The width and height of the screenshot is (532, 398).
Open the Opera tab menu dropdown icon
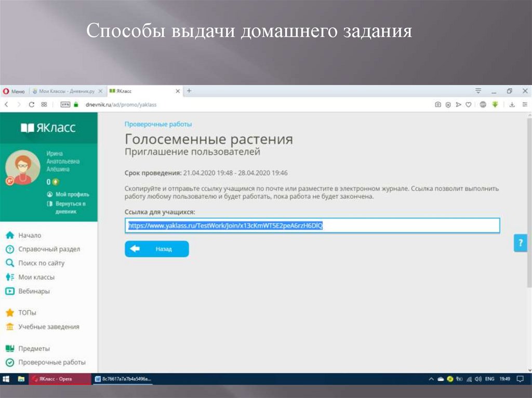(x=478, y=91)
